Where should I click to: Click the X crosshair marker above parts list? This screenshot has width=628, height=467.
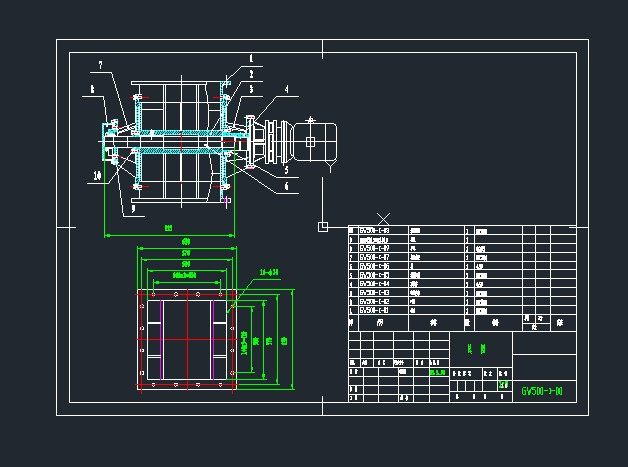tap(383, 219)
